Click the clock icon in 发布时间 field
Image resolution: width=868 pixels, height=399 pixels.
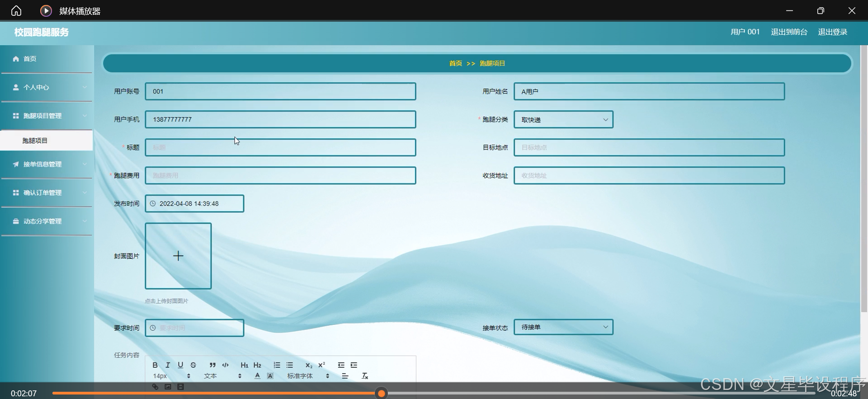(x=153, y=204)
